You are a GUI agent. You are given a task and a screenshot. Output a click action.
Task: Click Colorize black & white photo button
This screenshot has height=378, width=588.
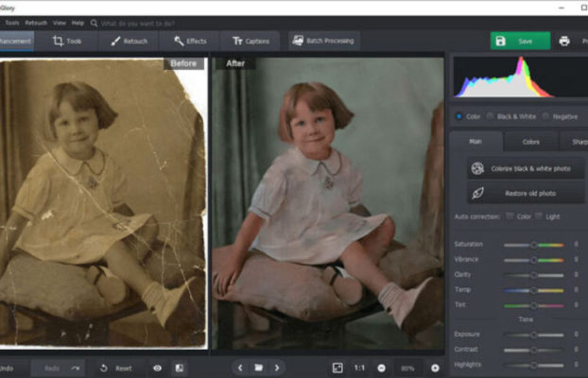coord(526,168)
